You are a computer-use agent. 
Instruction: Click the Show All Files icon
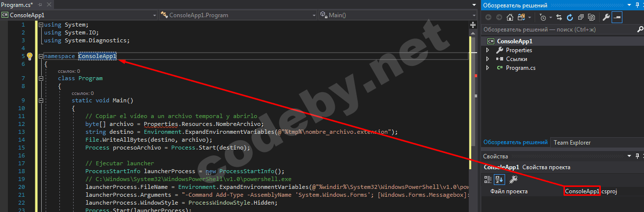[591, 17]
